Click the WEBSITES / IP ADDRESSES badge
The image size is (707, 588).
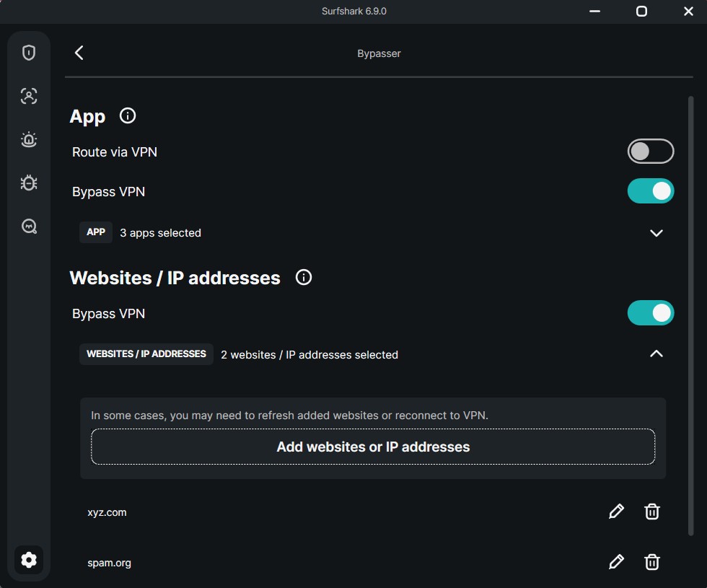click(x=146, y=354)
